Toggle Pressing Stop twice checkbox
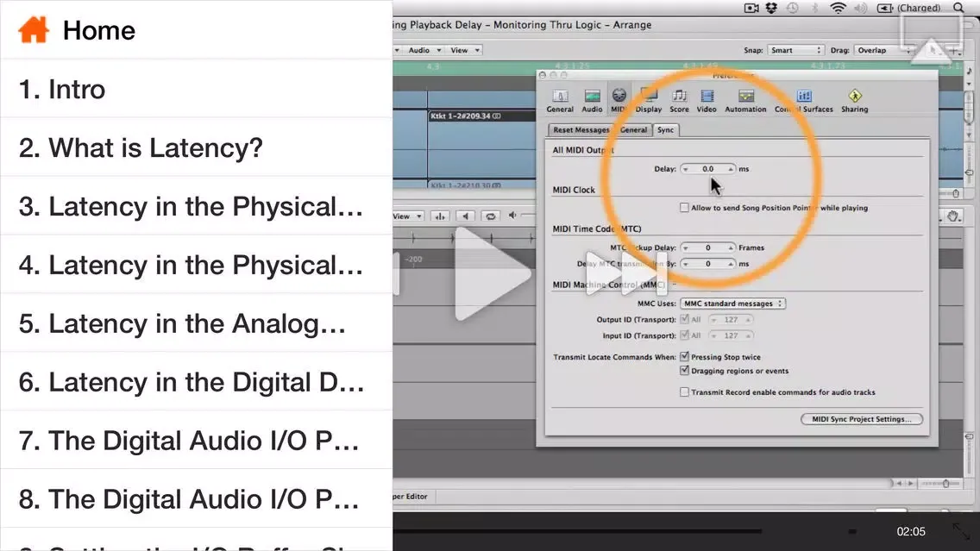980x551 pixels. pos(684,357)
